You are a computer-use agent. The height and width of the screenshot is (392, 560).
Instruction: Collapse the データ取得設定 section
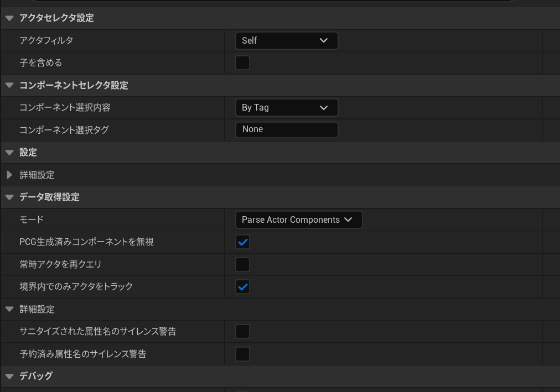pos(9,197)
